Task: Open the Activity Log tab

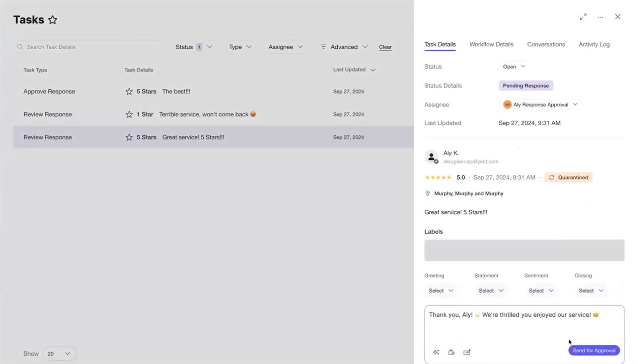Action: 594,44
